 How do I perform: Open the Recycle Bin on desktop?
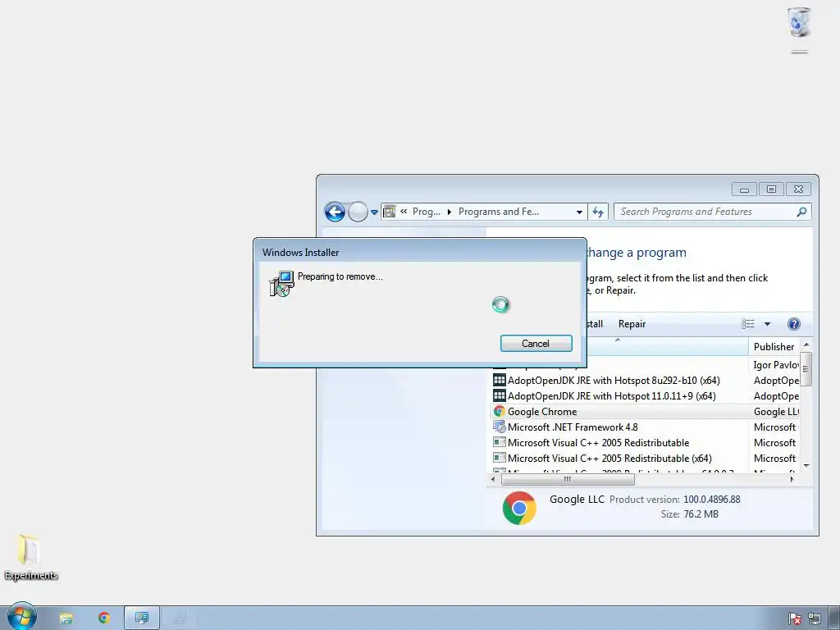[x=799, y=22]
